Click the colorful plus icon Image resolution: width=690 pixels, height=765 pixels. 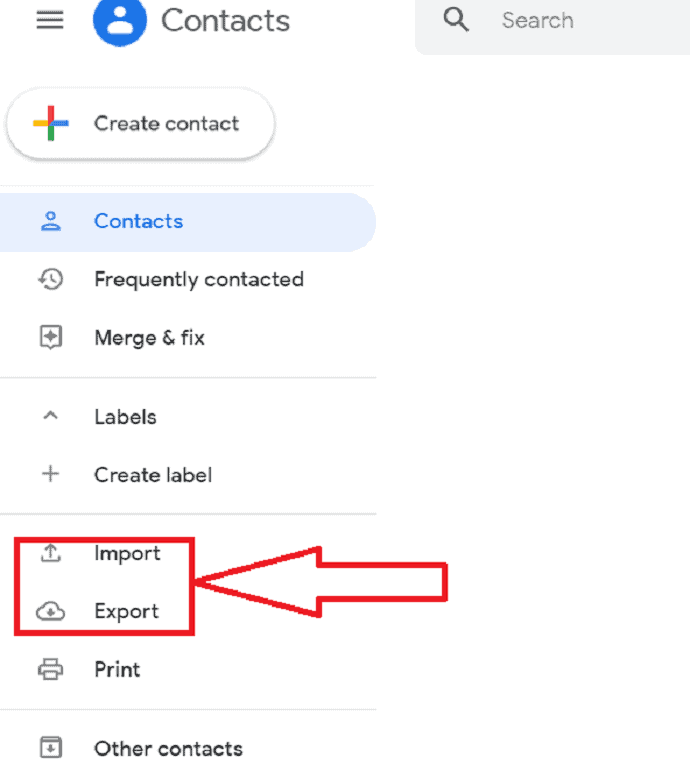click(x=51, y=123)
